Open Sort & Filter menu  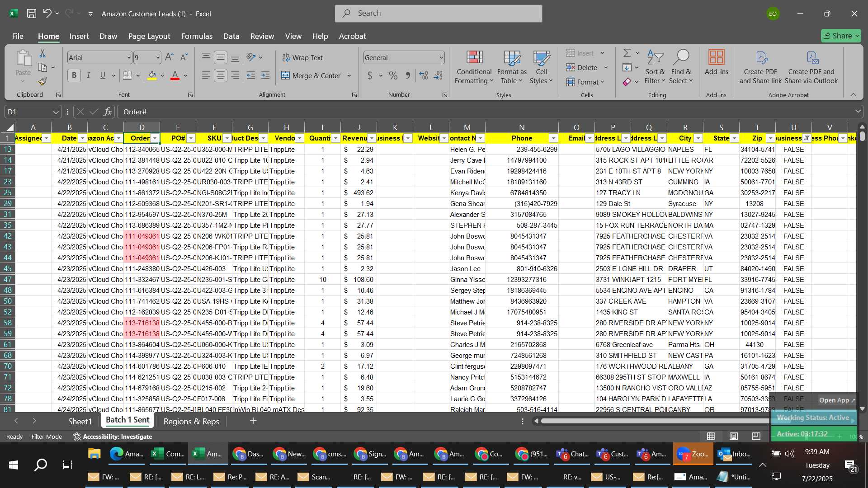655,67
